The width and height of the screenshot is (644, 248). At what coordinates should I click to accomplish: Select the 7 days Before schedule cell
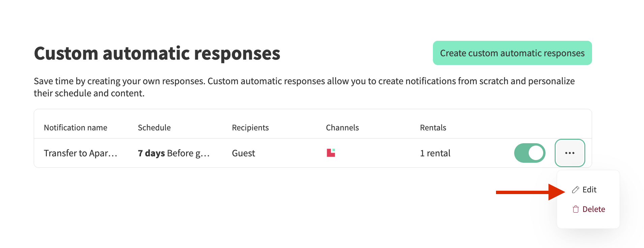[174, 153]
